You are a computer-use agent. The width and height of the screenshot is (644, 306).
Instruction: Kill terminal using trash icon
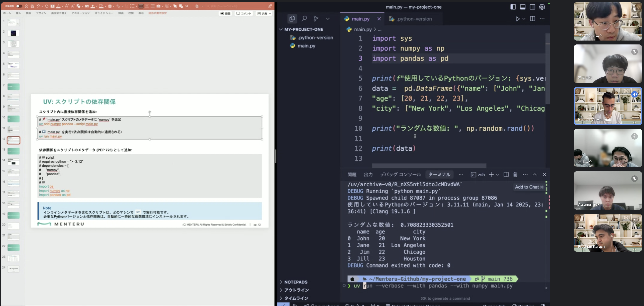(515, 174)
